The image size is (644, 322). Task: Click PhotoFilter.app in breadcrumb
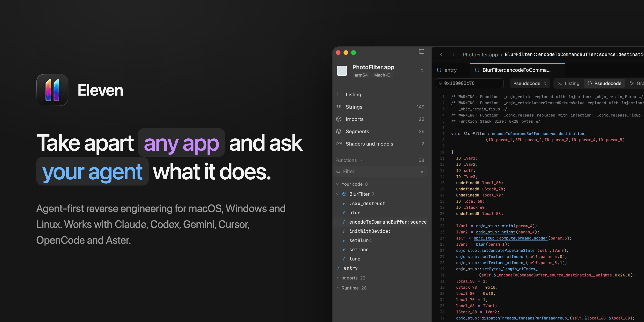[x=480, y=55]
